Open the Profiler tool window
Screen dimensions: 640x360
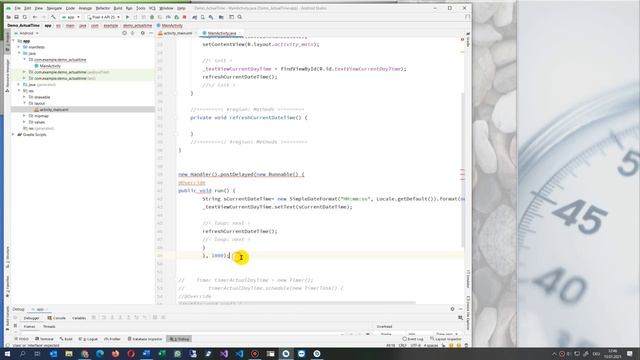(x=113, y=339)
